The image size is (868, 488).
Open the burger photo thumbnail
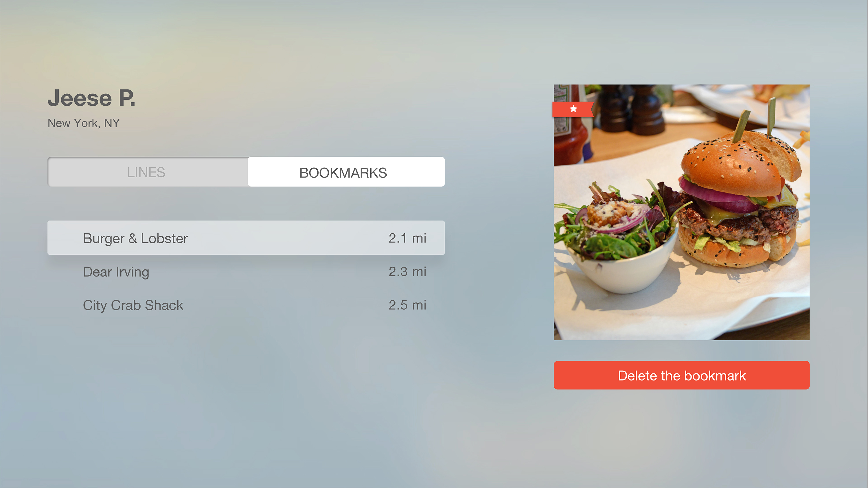point(681,212)
